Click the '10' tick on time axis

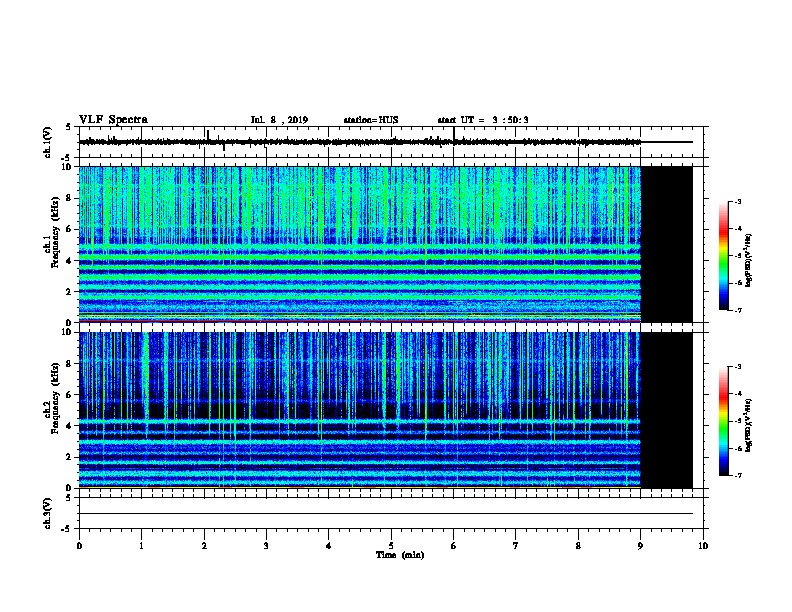pos(703,546)
